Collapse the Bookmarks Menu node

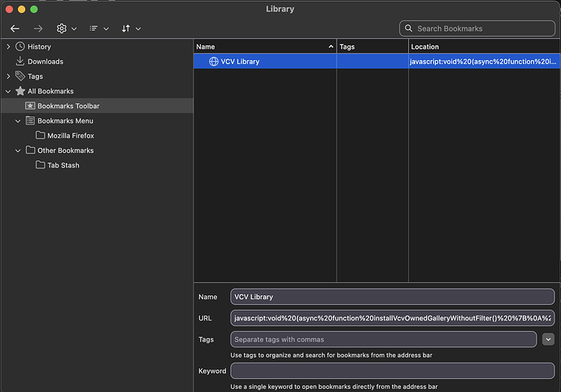coord(18,121)
